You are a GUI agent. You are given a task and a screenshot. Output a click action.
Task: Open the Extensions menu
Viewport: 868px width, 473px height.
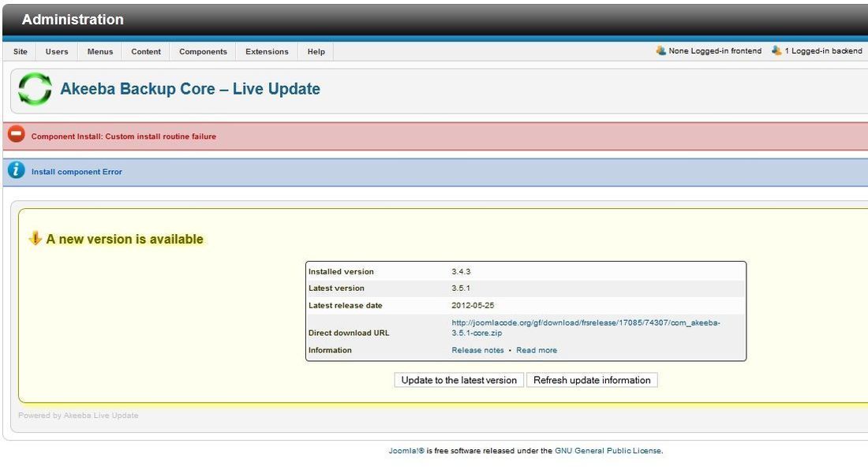coord(267,51)
